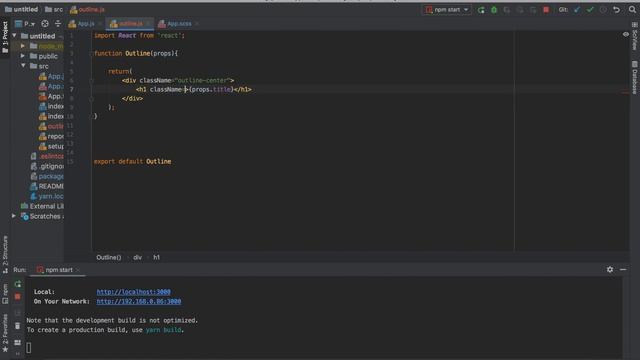Collapse all in the Project panel toolbar
The image size is (640, 360).
point(58,24)
